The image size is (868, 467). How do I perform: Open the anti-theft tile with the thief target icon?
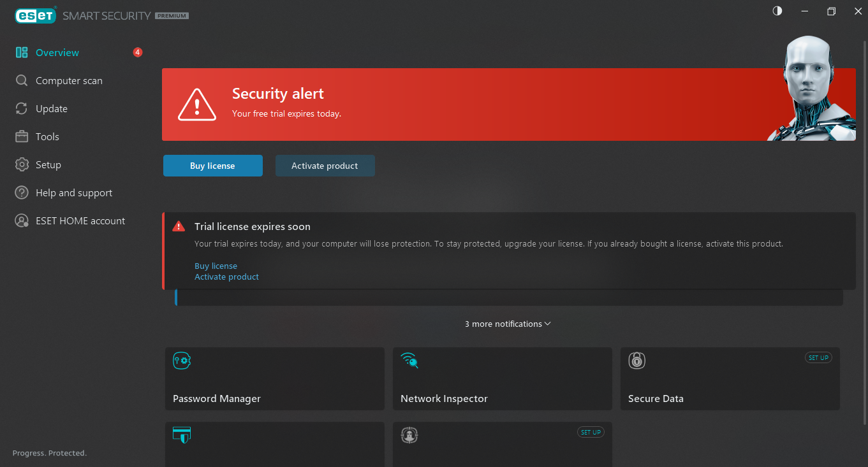click(409, 435)
